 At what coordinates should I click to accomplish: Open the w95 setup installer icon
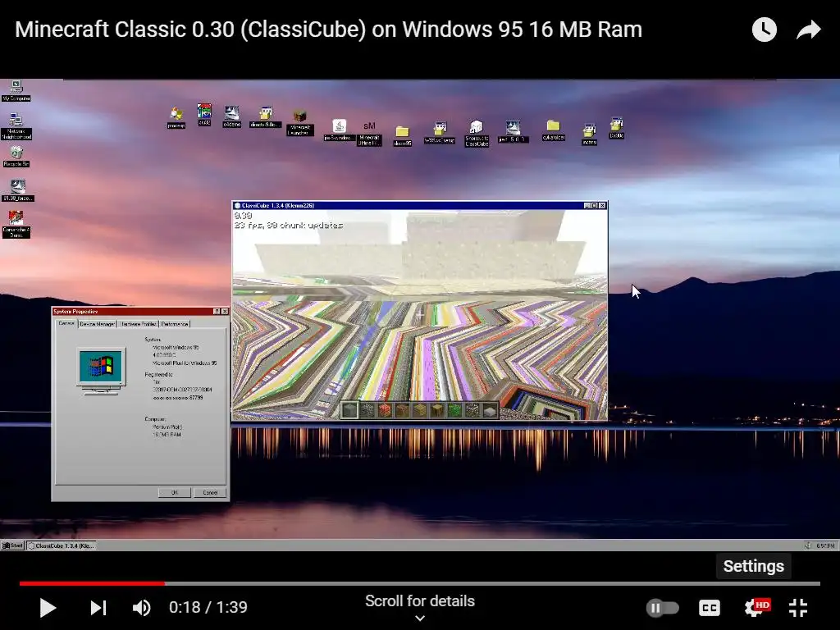(x=440, y=133)
